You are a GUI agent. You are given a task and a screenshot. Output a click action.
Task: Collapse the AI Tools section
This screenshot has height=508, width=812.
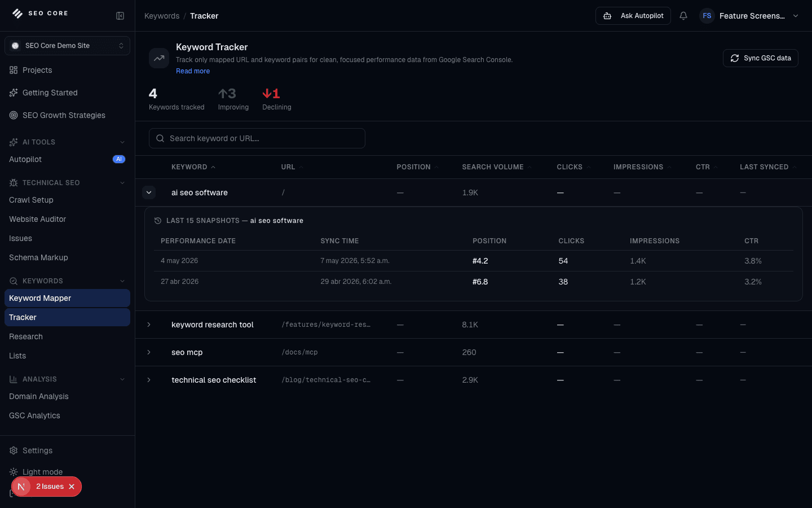(122, 142)
